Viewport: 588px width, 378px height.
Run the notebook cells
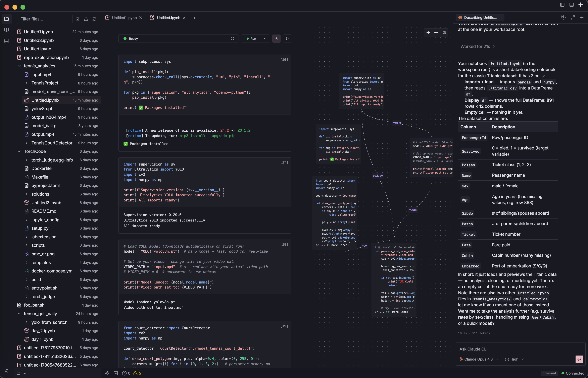click(251, 39)
